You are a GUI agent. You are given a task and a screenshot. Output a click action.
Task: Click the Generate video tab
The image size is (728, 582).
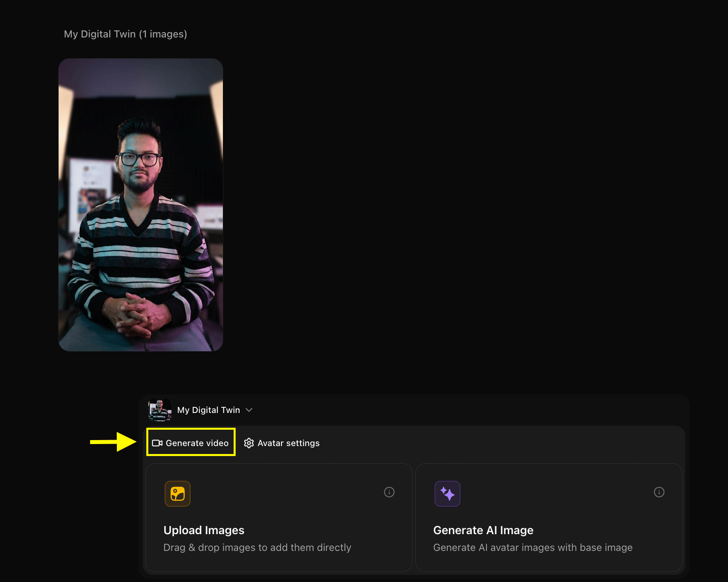pyautogui.click(x=191, y=443)
